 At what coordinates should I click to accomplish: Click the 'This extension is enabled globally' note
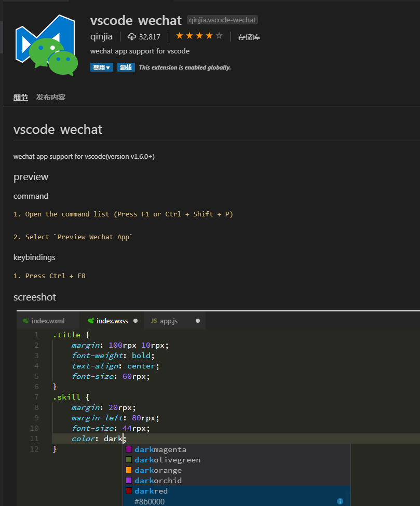point(185,67)
